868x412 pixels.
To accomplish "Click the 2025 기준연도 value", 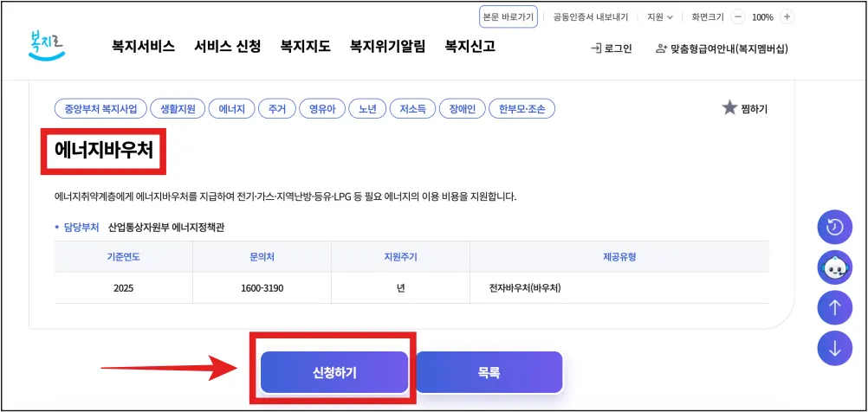I will pyautogui.click(x=124, y=288).
